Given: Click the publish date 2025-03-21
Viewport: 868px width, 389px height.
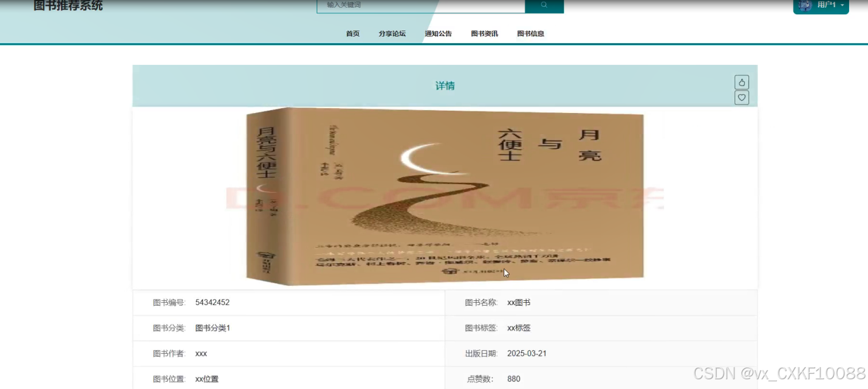Looking at the screenshot, I should coord(527,354).
